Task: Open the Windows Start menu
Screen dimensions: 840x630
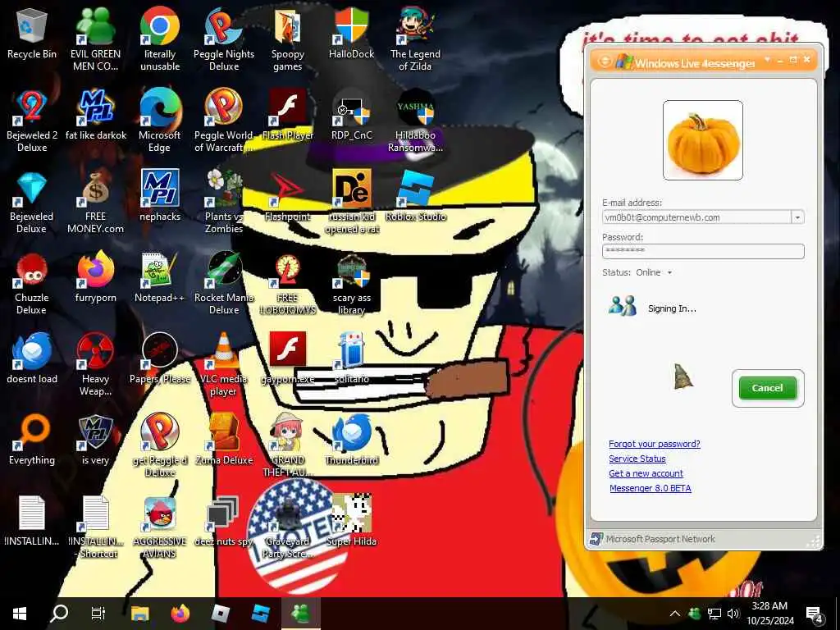Action: (x=20, y=614)
